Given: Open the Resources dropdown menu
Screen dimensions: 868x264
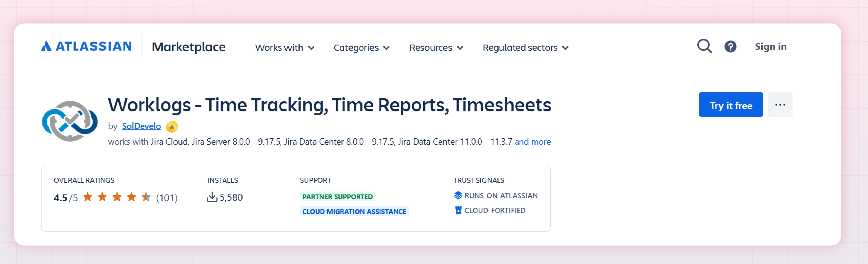Looking at the screenshot, I should click(436, 48).
